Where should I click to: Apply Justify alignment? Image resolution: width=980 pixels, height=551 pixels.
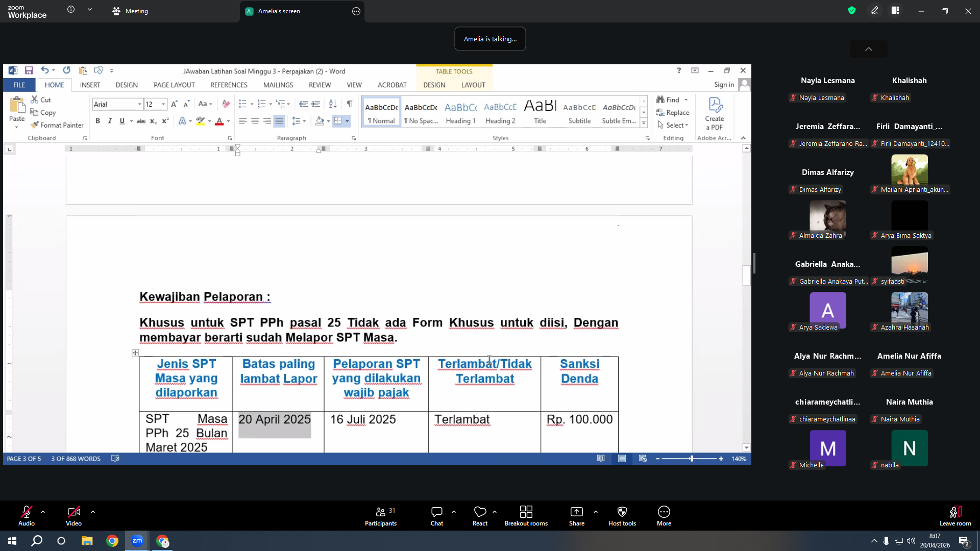[279, 121]
